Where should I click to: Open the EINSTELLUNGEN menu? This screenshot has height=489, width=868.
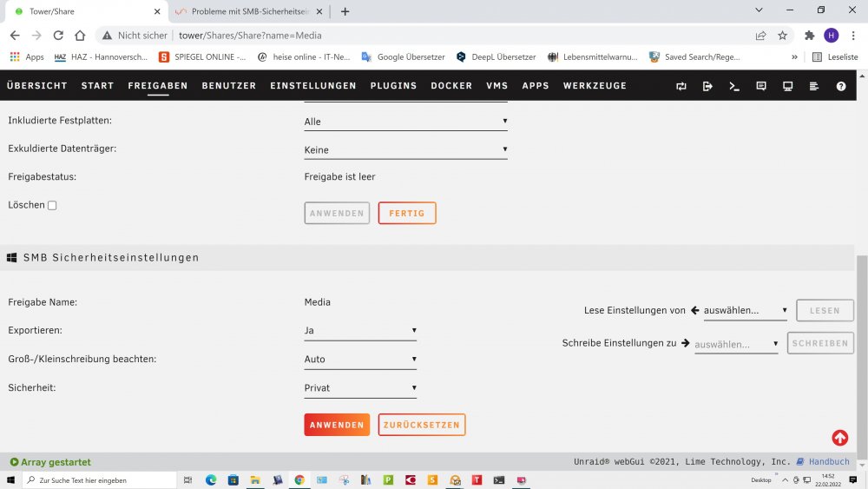(x=313, y=86)
